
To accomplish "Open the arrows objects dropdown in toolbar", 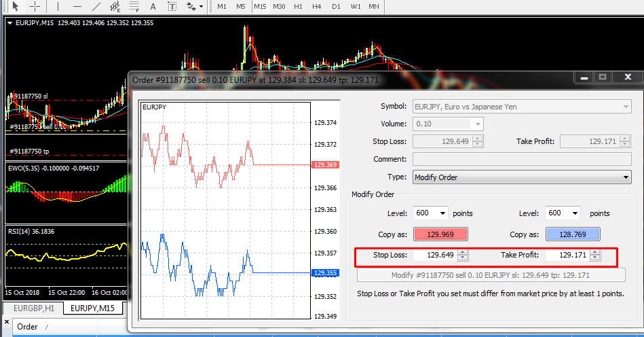I will (201, 7).
